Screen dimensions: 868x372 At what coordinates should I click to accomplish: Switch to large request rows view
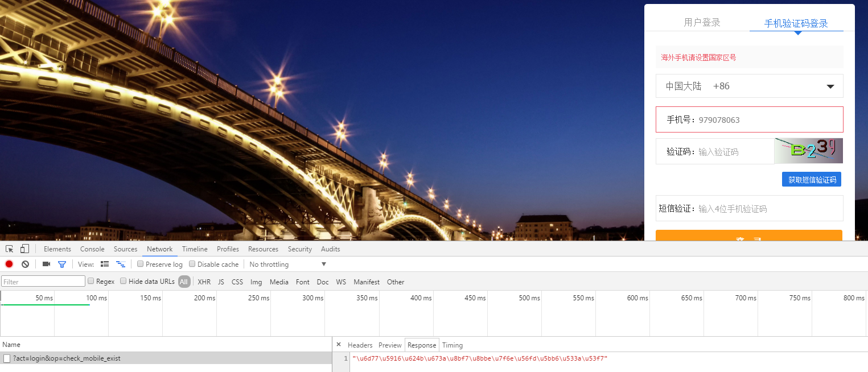tap(105, 264)
